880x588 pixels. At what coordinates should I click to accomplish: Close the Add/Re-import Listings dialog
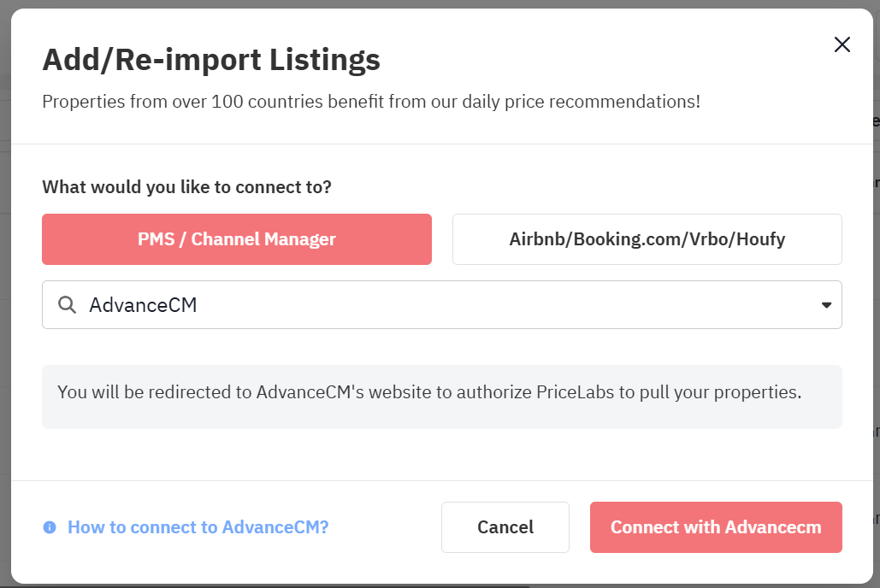point(842,45)
